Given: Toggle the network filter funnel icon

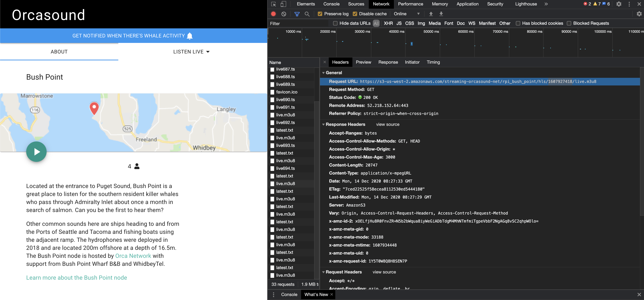Looking at the screenshot, I should (x=297, y=14).
